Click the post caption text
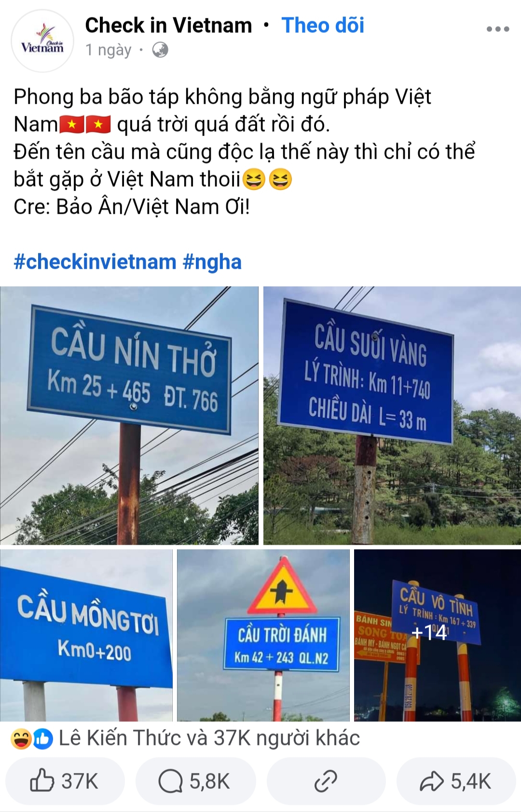The width and height of the screenshot is (521, 812). point(245,151)
